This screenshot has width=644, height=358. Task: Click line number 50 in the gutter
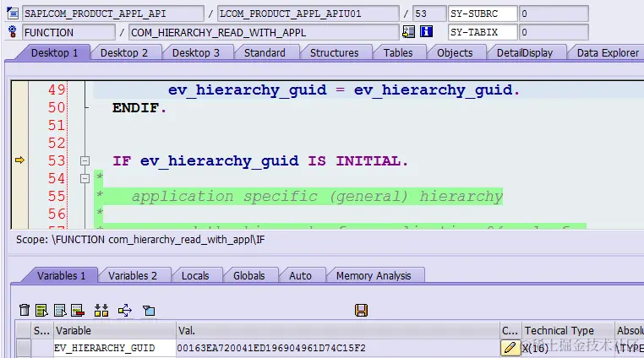[x=57, y=107]
